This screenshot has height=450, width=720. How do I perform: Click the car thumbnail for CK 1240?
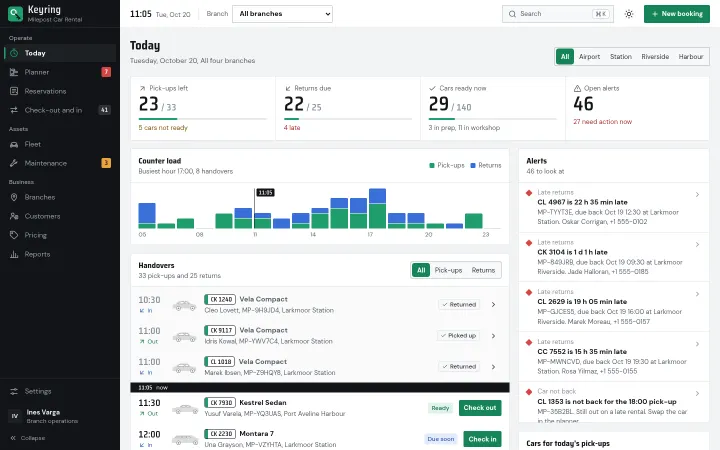(185, 305)
